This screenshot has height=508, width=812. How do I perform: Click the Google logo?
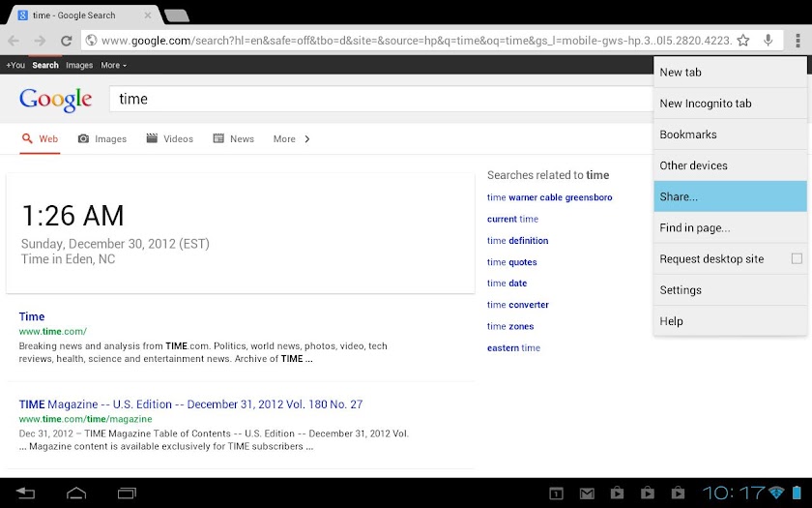tap(56, 100)
